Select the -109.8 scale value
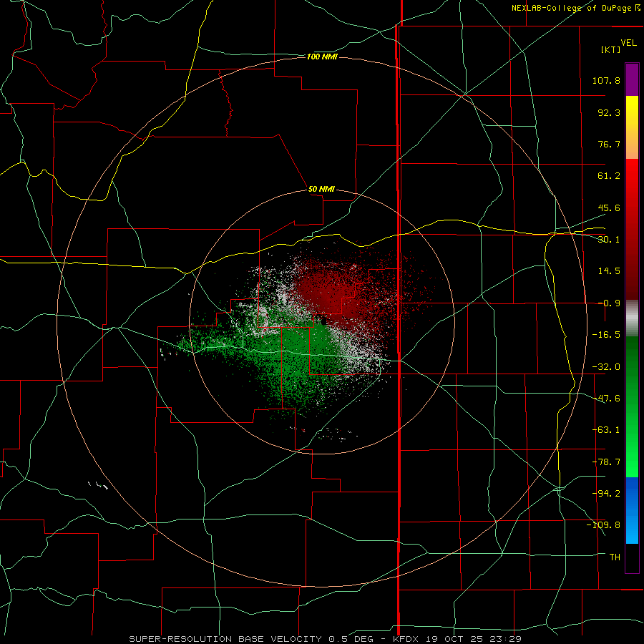Screen dimensions: 644x644 604,525
